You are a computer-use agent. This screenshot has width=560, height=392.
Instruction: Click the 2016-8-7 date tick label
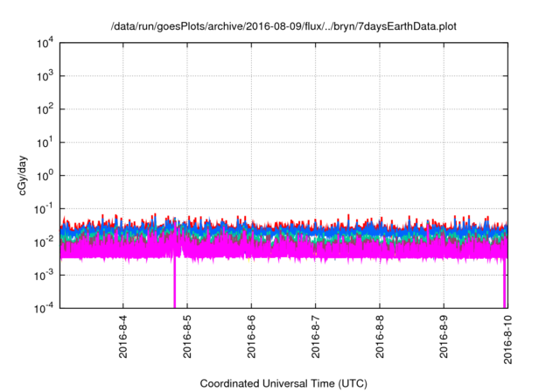315,337
